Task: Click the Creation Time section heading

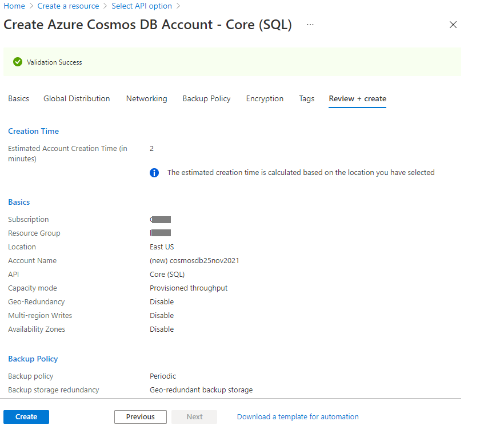Action: coord(33,132)
